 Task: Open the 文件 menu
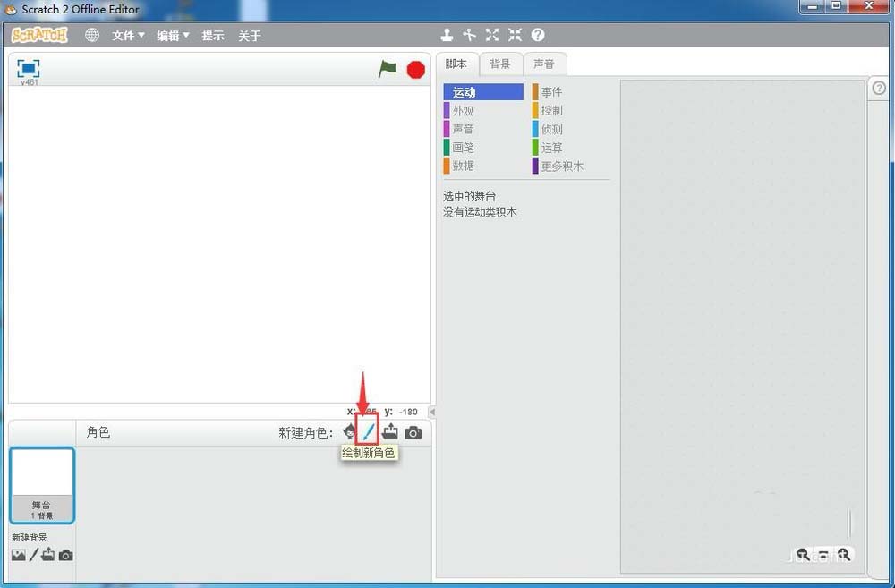coord(127,36)
